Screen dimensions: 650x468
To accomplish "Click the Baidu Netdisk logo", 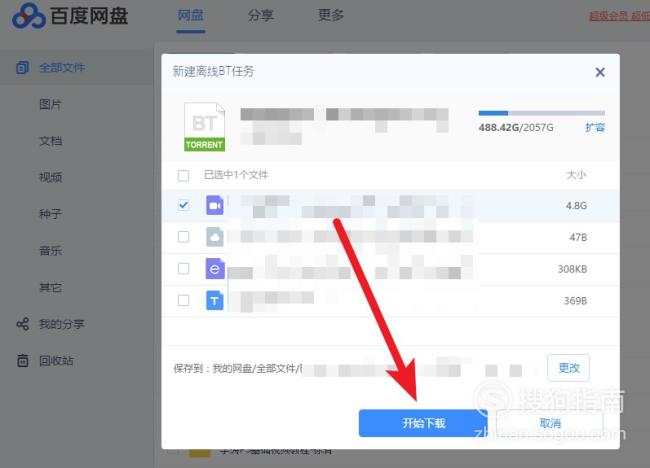I will [x=70, y=16].
